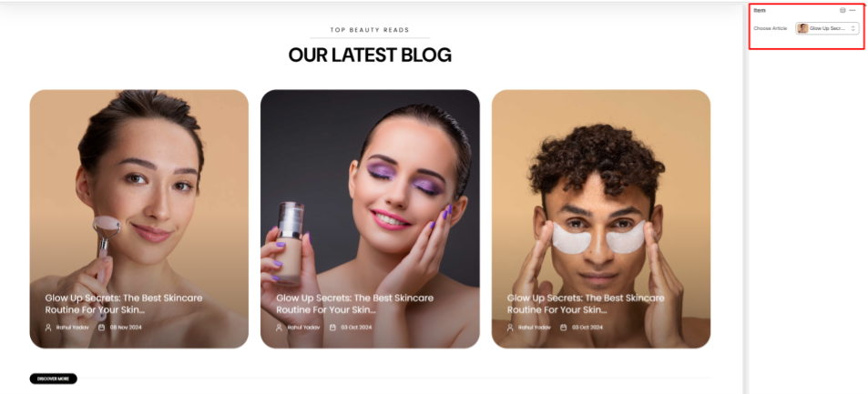This screenshot has width=868, height=394.
Task: Click the database icon beside Item heading
Action: pos(842,10)
